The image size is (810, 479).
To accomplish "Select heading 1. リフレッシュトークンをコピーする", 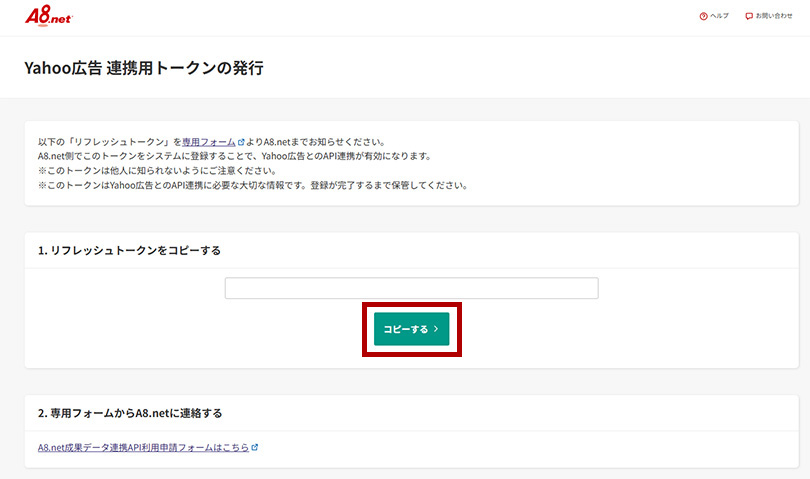I will pyautogui.click(x=129, y=251).
